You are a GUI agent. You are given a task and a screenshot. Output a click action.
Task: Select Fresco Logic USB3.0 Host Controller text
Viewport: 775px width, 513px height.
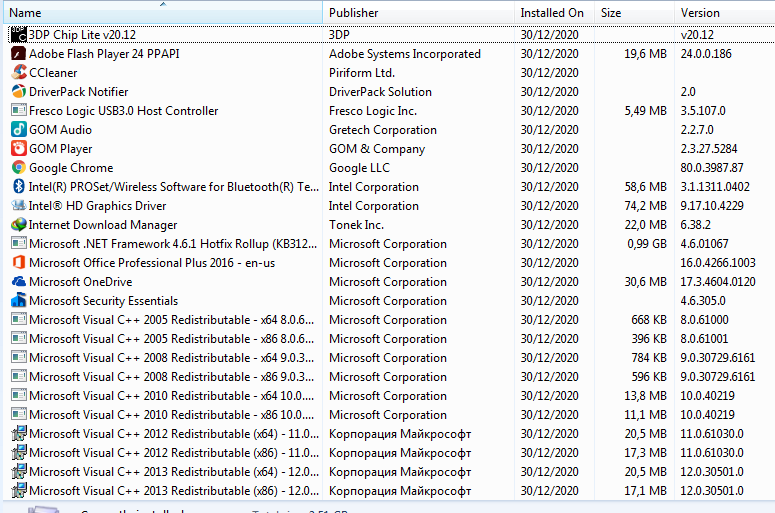[124, 111]
